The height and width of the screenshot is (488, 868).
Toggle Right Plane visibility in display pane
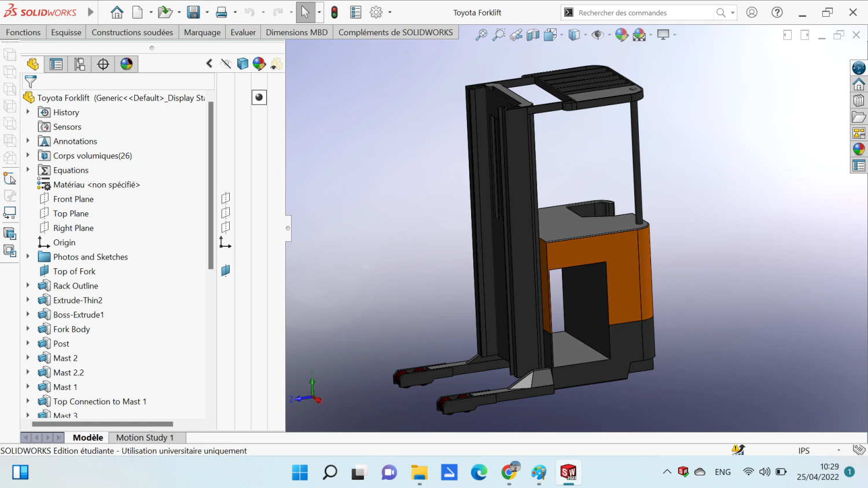click(226, 228)
